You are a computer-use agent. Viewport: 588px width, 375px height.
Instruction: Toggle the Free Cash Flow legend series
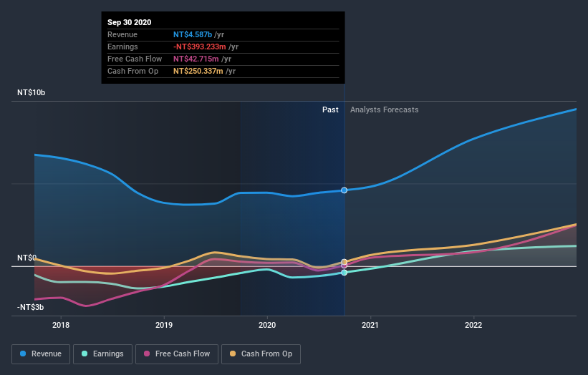177,354
